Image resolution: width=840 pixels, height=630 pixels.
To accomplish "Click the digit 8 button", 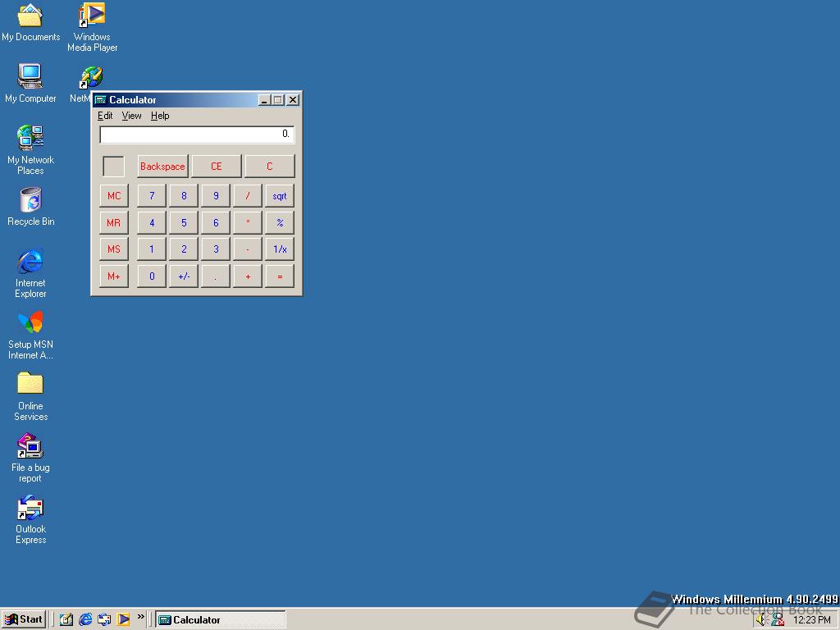I will (184, 196).
